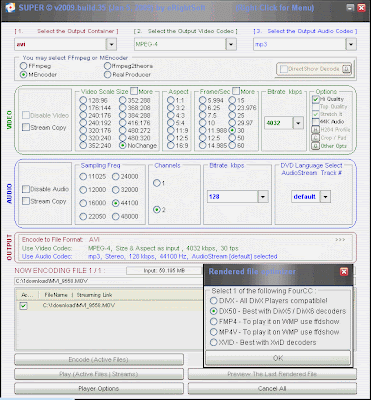Image resolution: width=371 pixels, height=400 pixels.
Task: Select NoChange video scale size
Action: [123, 146]
